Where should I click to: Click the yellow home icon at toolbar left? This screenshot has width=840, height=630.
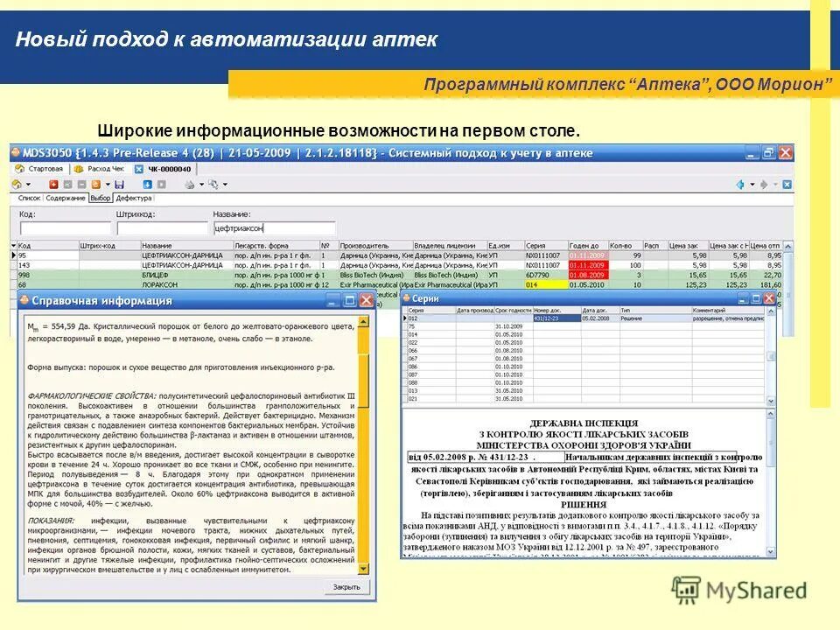tap(17, 185)
